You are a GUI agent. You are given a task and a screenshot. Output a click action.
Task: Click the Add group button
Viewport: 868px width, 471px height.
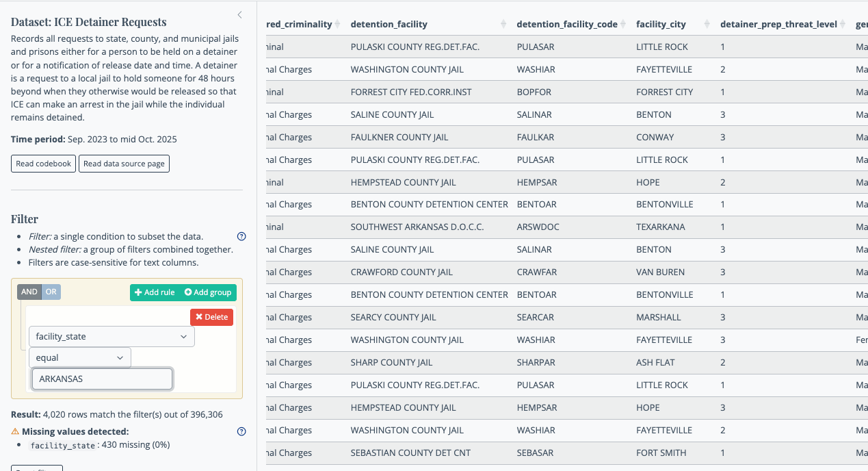(208, 292)
